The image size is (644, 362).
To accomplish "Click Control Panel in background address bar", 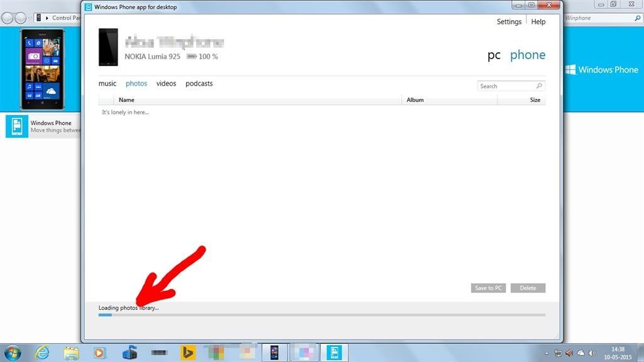I will click(x=66, y=18).
